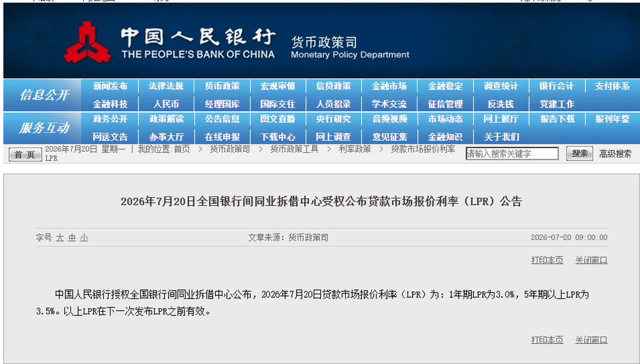Open 高级搜索 advanced search
This screenshot has height=364, width=640.
615,154
